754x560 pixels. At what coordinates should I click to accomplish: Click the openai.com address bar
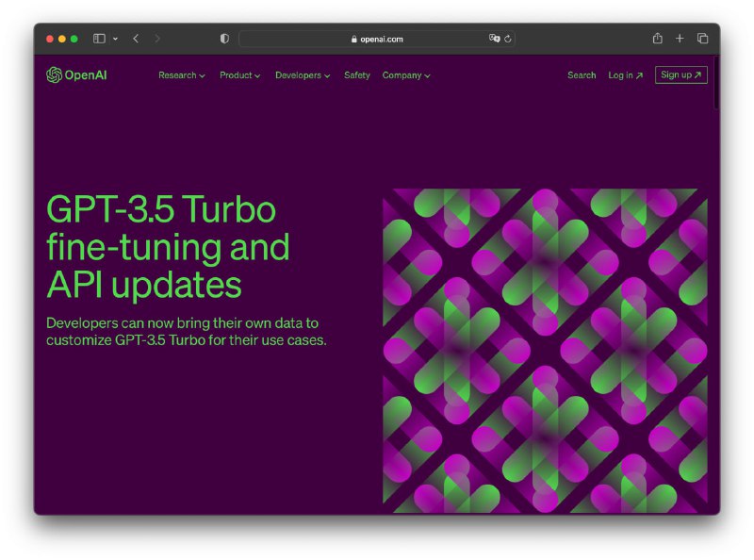[377, 39]
